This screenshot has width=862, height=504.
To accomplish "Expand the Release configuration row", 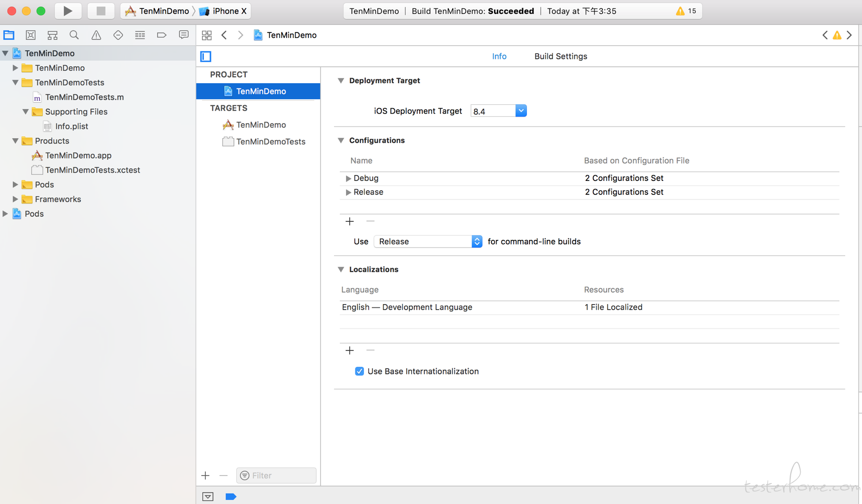I will pos(348,192).
